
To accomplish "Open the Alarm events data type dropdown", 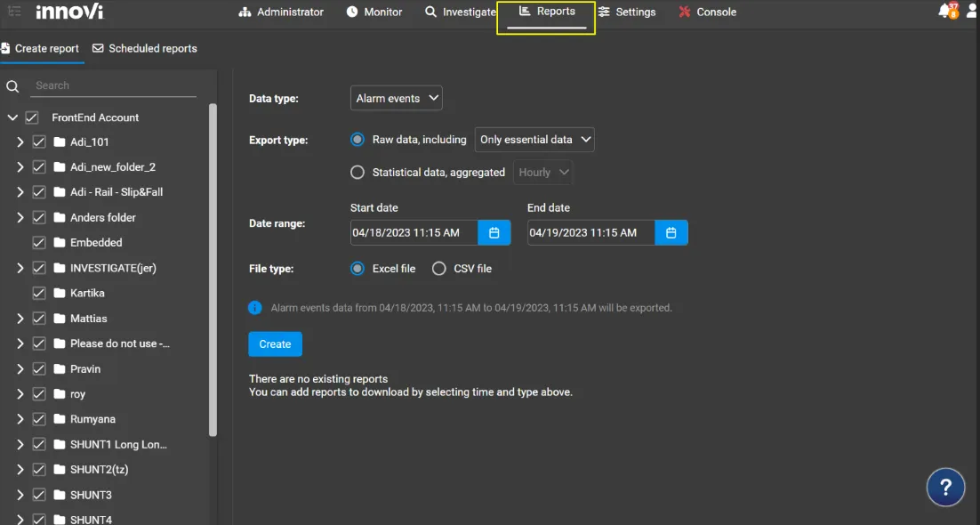I will (x=397, y=98).
